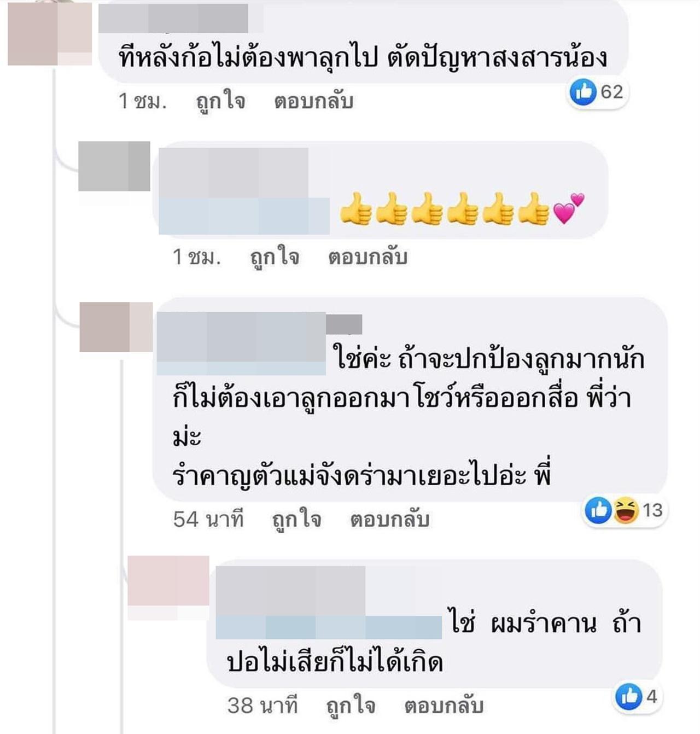Open the pink avatar of the 38 นาที commenter
The width and height of the screenshot is (700, 734).
coord(168,580)
